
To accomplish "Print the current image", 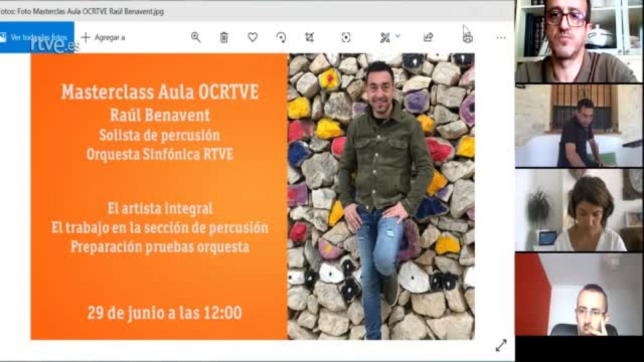I will pyautogui.click(x=466, y=37).
